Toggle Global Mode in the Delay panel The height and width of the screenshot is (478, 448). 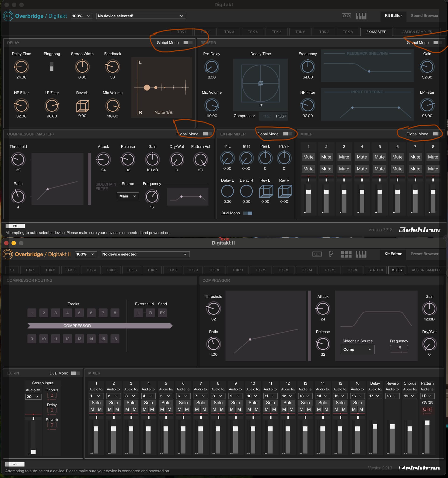tap(188, 42)
